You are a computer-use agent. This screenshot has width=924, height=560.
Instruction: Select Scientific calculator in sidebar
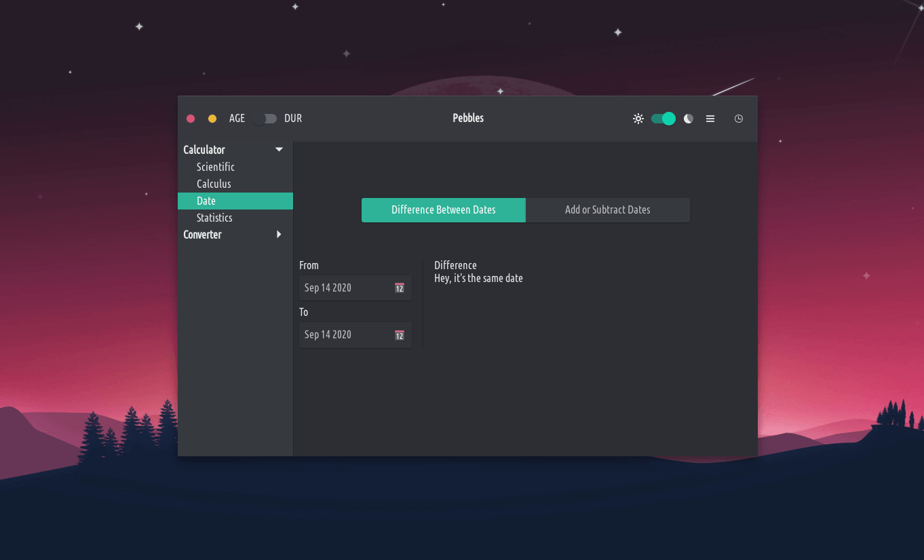pyautogui.click(x=216, y=167)
